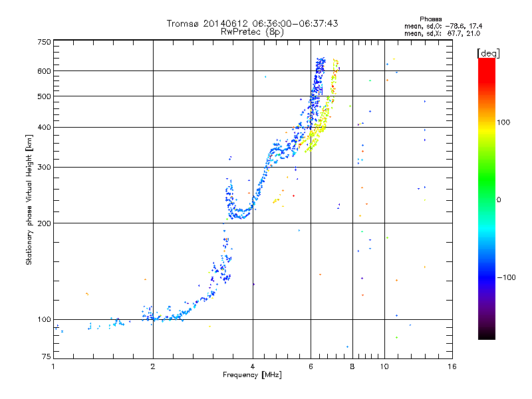Click the y-axis tick label '600'
This screenshot has height=399, width=532.
pos(44,71)
